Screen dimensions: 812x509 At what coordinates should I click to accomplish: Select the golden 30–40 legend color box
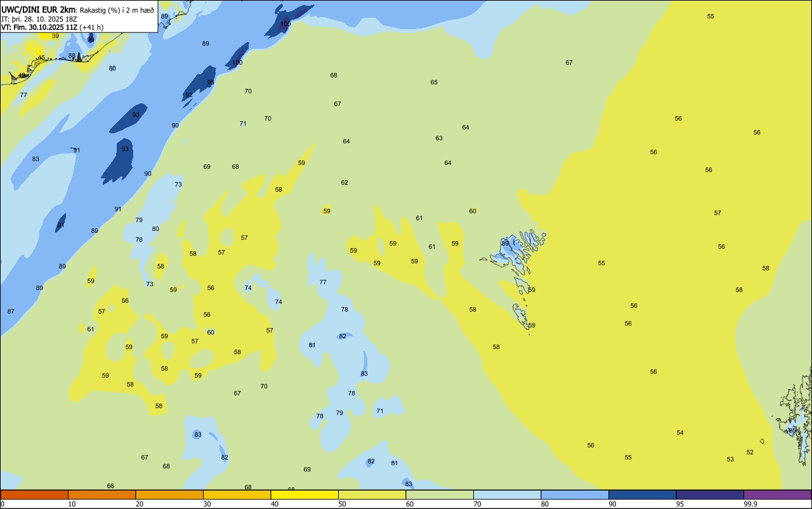(237, 494)
